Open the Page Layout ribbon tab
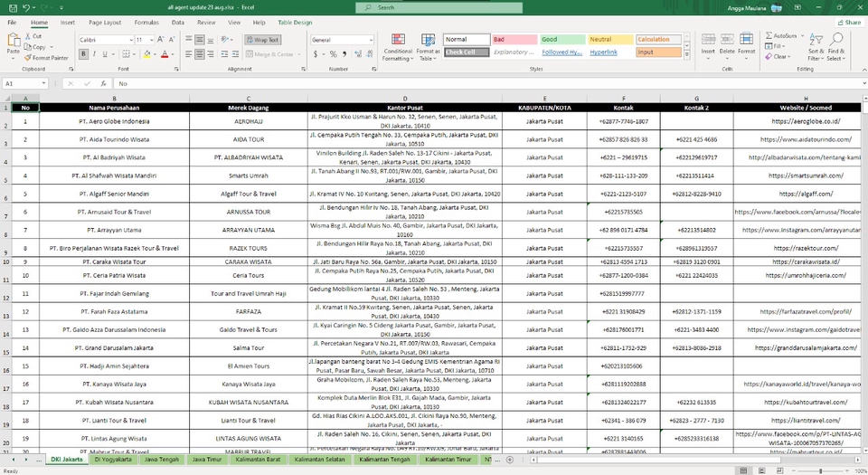This screenshot has height=475, width=868. pyautogui.click(x=105, y=23)
